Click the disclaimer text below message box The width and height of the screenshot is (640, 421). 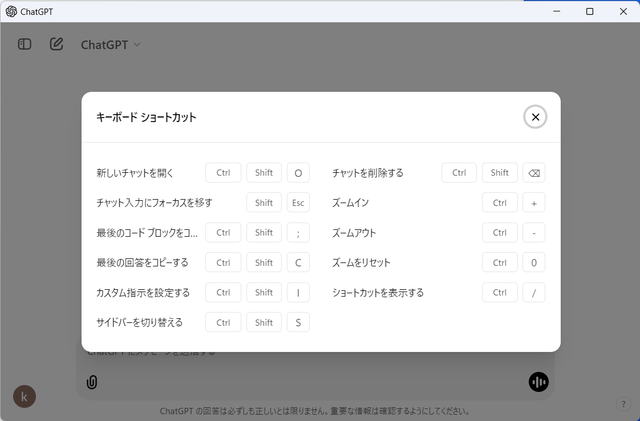pos(315,411)
